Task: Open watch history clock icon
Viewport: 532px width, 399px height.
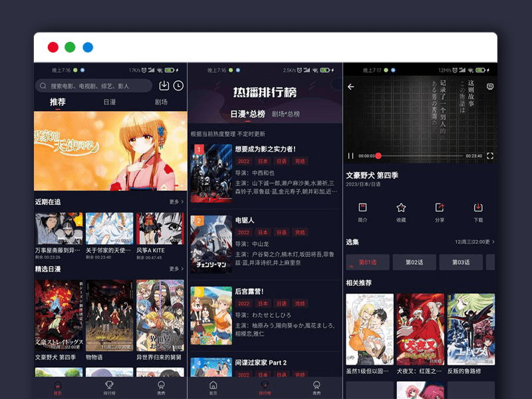Action: (x=178, y=86)
